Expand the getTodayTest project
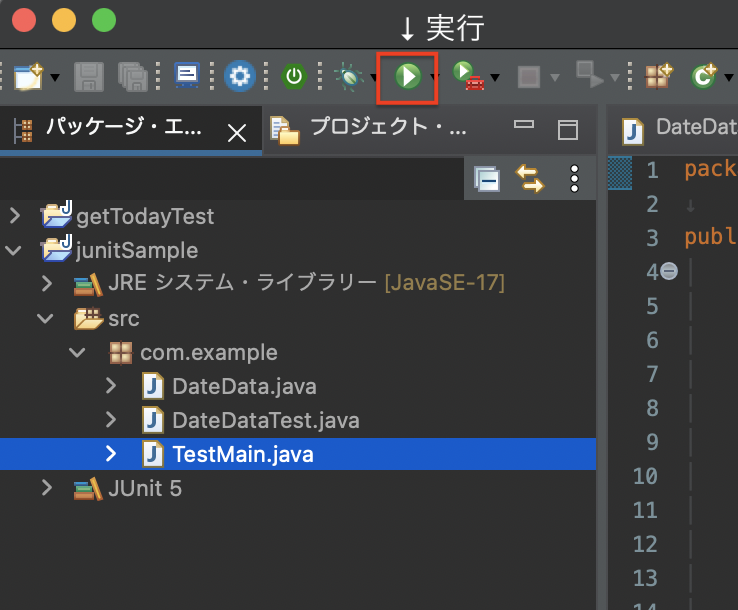The image size is (738, 610). coord(15,216)
